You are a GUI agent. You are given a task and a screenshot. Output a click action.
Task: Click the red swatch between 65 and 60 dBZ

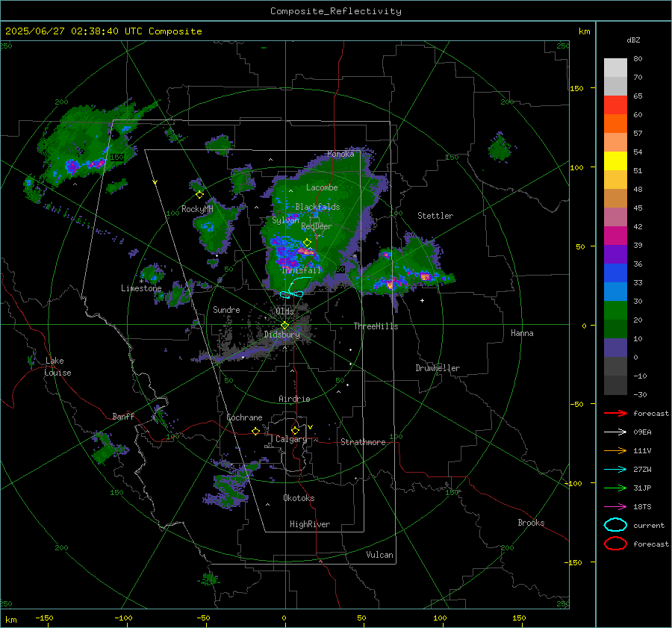[x=615, y=105]
